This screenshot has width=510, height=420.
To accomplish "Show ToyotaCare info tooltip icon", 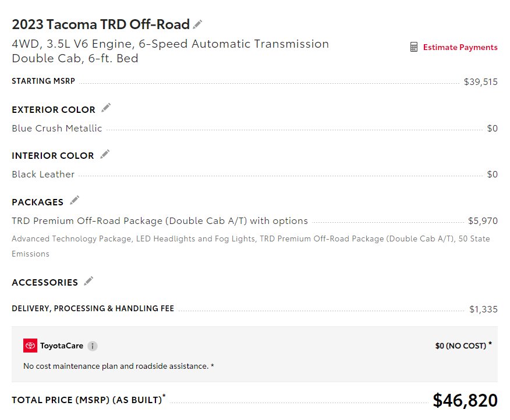I will (93, 346).
